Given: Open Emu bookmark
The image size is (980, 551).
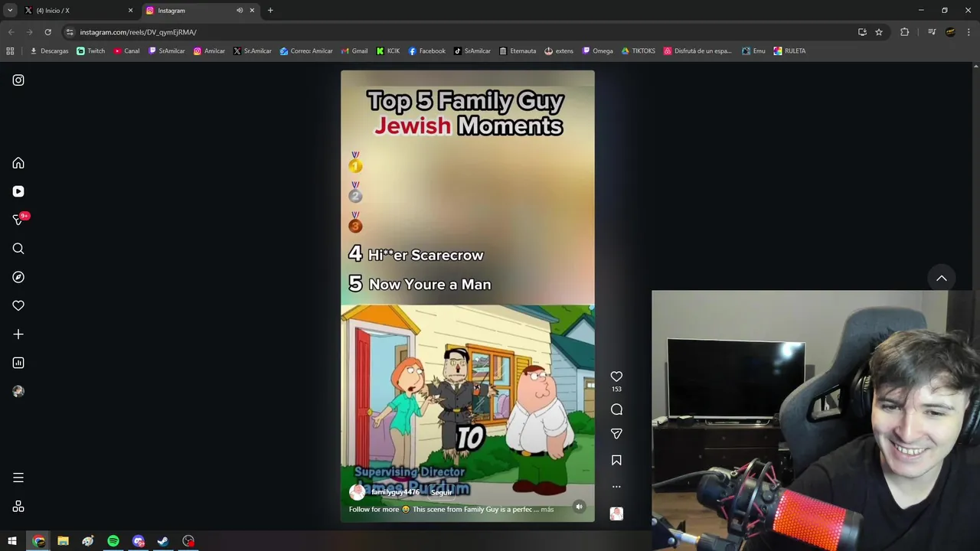Looking at the screenshot, I should pos(753,51).
